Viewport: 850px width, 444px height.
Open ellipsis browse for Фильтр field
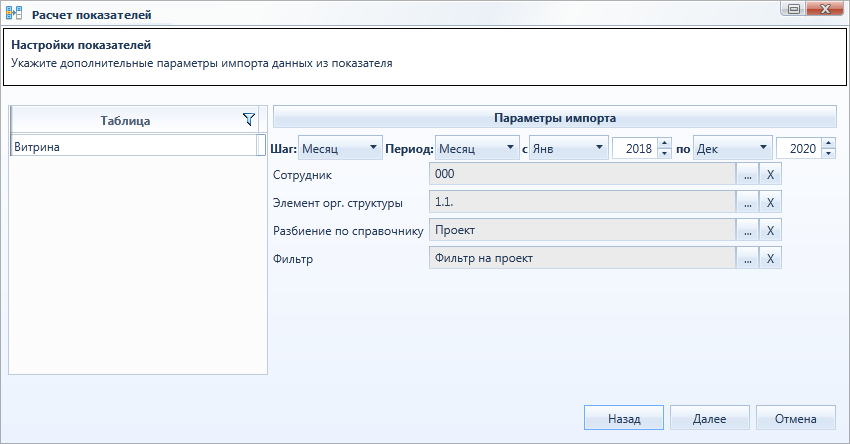coord(748,259)
